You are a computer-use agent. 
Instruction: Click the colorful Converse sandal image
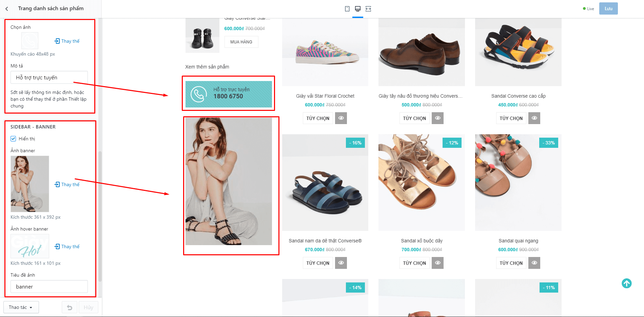click(518, 52)
